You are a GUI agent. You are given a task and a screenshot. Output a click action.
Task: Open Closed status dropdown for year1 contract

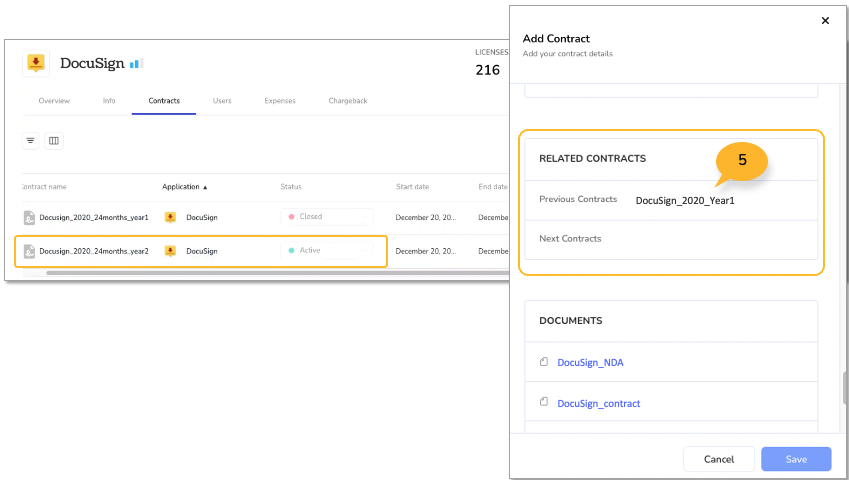click(x=327, y=216)
